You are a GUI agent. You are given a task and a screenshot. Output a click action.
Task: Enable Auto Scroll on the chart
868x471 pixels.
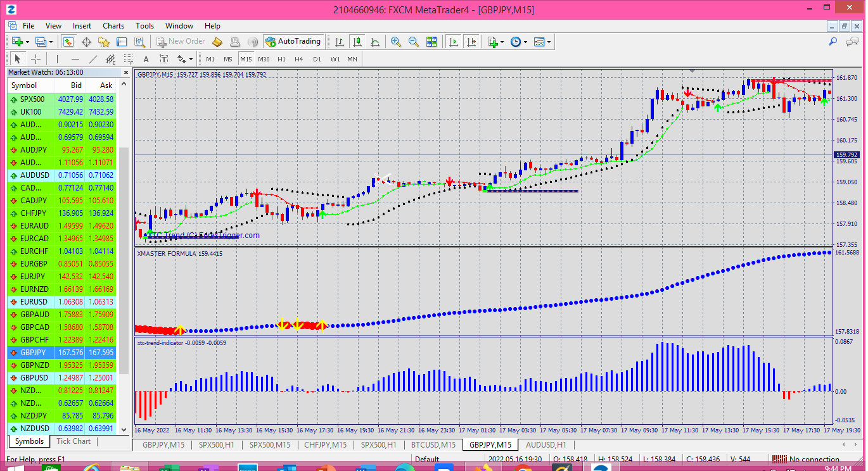(454, 42)
